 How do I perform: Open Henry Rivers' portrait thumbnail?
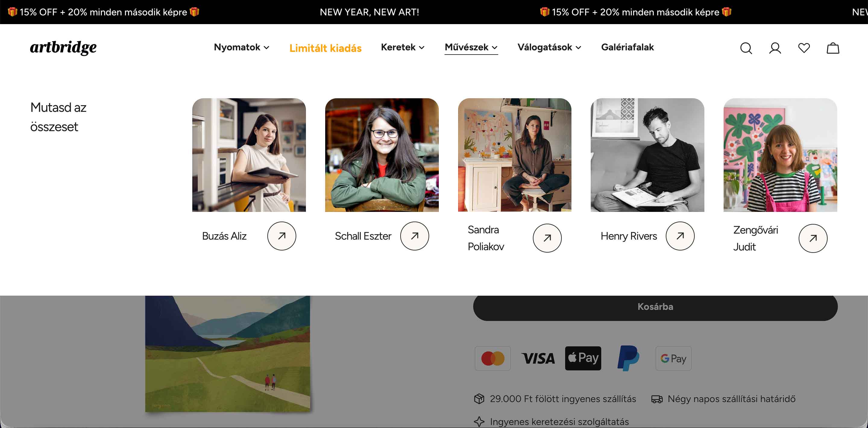pos(647,155)
